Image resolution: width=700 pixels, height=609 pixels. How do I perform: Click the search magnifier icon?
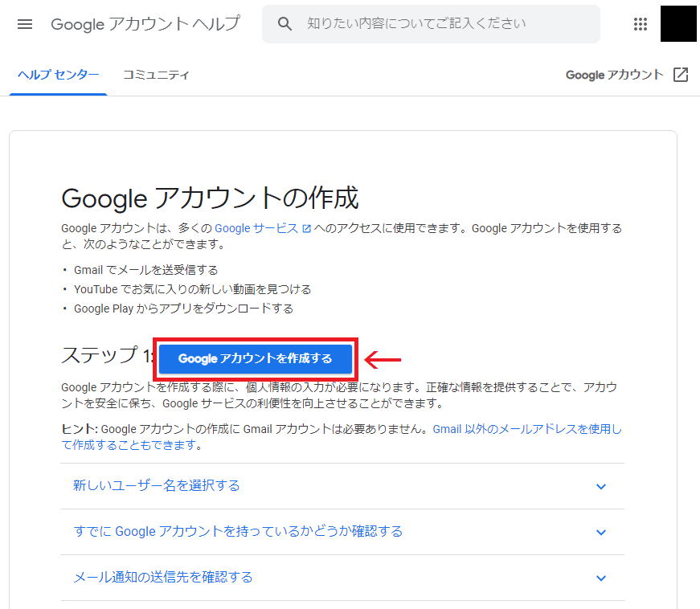coord(285,23)
